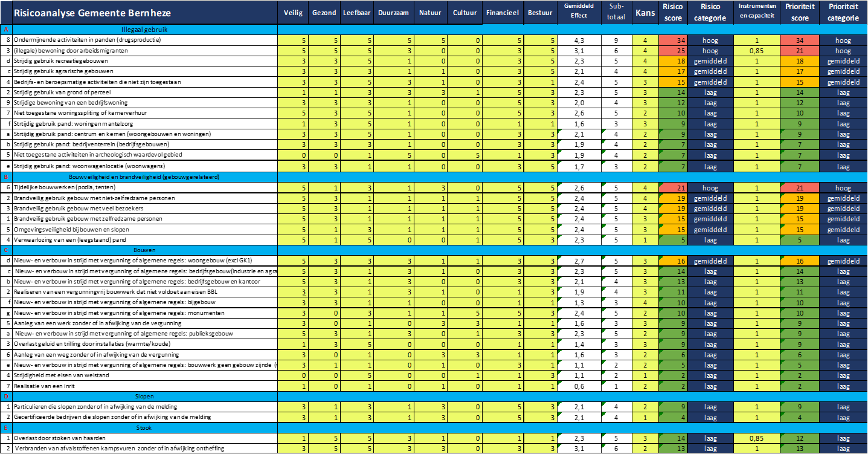Click the red letter C section marker
868x454 pixels.
pyautogui.click(x=6, y=249)
